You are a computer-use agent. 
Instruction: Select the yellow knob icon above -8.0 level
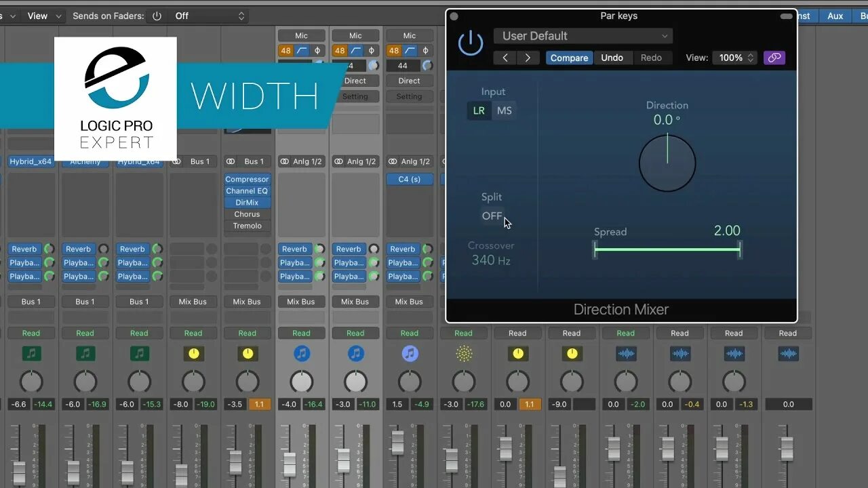[x=193, y=353]
